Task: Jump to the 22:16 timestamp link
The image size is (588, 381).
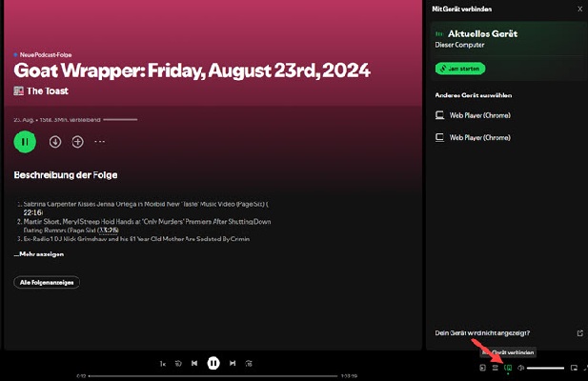Action: (33, 212)
